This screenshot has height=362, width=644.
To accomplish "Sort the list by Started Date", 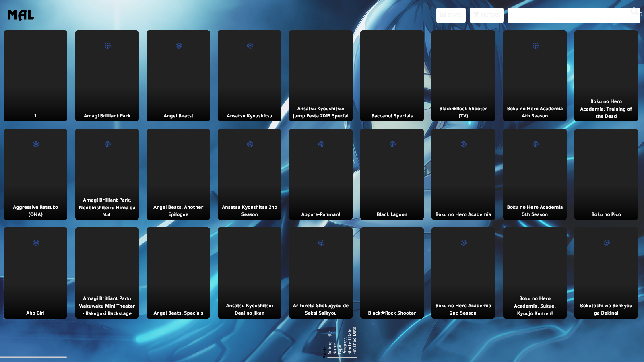I will point(349,341).
